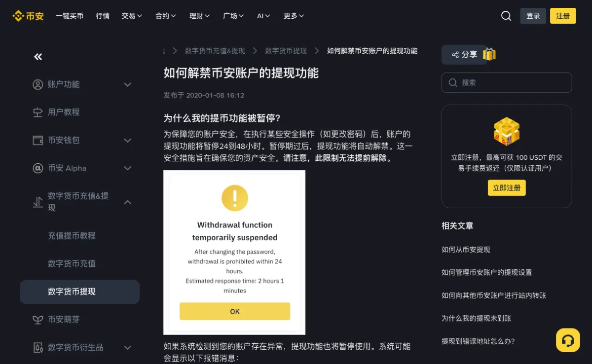Click the breadcrumb ellipsis at start
This screenshot has height=364, width=592.
[164, 51]
